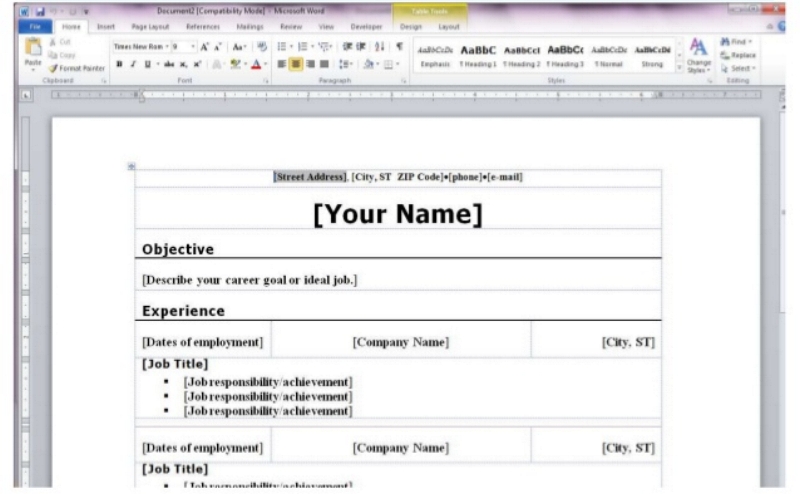Viewport: 800px width, 494px height.
Task: Apply the Heading 1 style
Action: tap(478, 56)
